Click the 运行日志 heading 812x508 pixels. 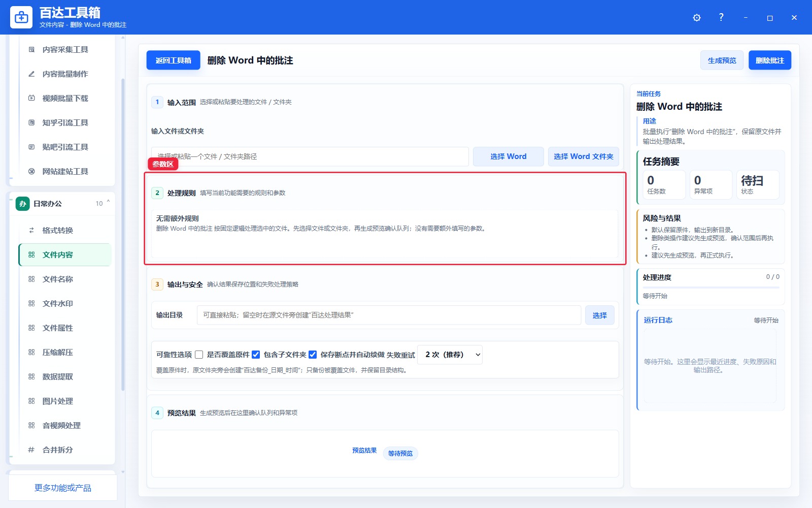pyautogui.click(x=658, y=320)
